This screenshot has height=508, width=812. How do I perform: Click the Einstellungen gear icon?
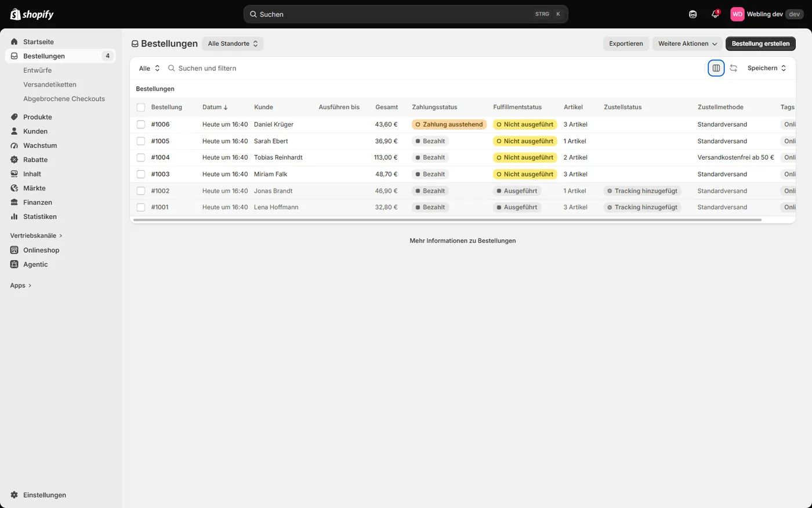coord(14,495)
